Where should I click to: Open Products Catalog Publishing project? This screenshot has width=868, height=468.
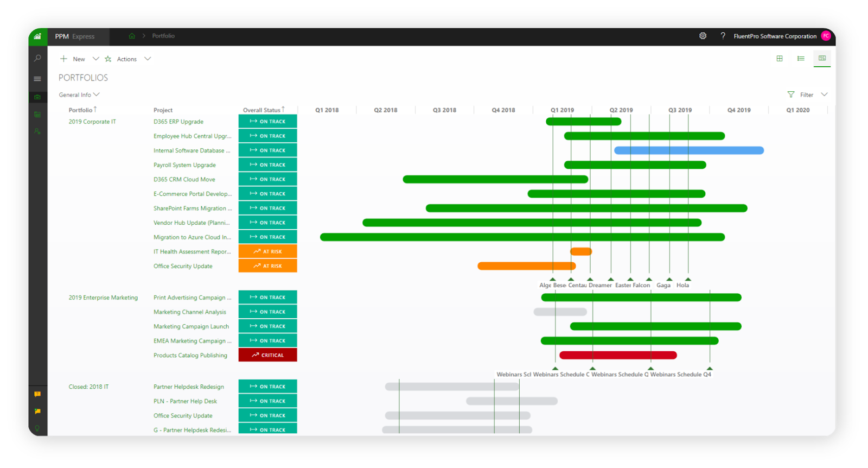190,355
